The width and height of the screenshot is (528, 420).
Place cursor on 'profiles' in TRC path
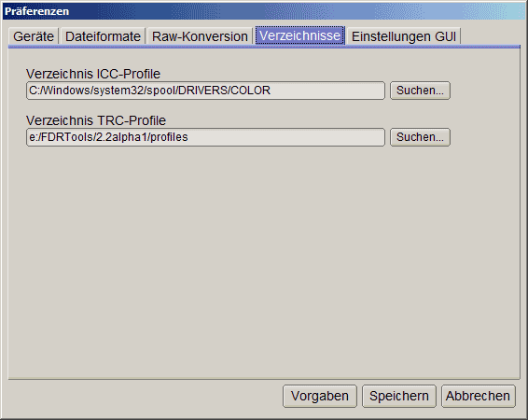pyautogui.click(x=169, y=137)
